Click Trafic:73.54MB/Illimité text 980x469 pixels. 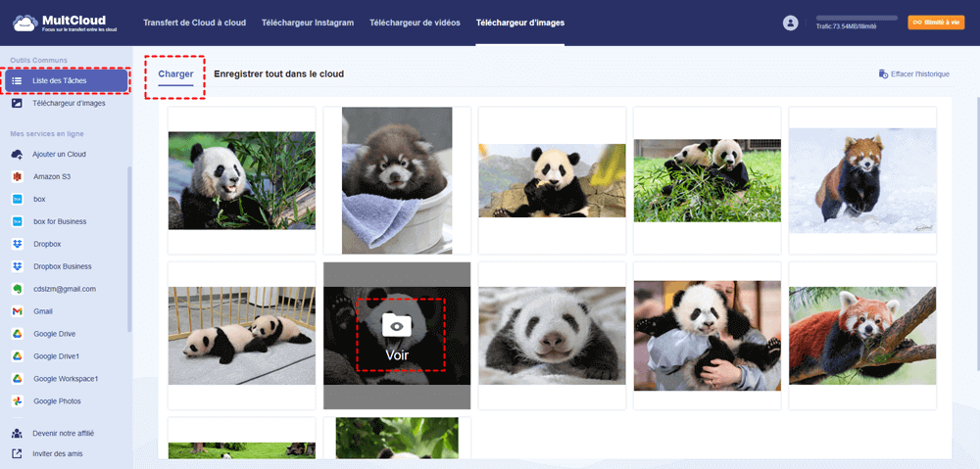(x=846, y=26)
